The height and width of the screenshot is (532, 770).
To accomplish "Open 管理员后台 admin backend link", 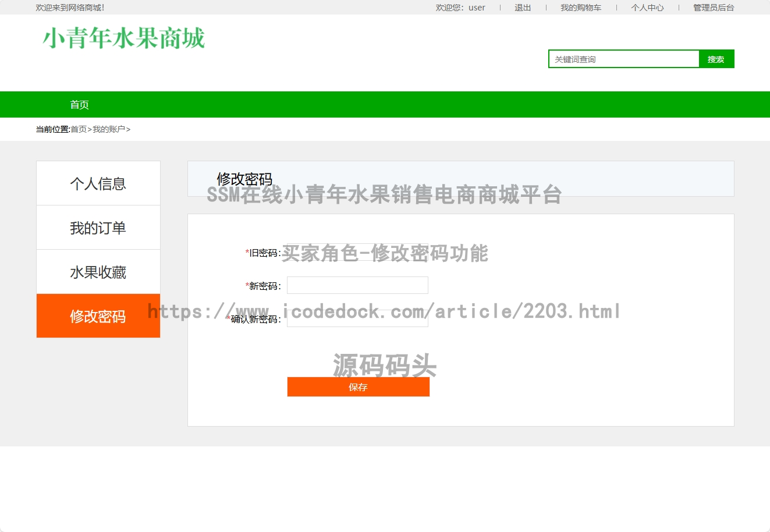I will point(714,8).
